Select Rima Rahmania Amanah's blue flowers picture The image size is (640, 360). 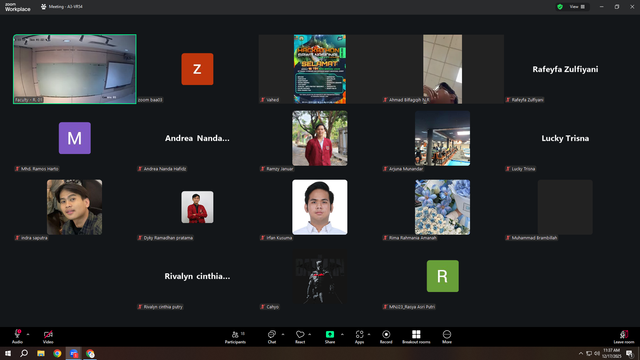tap(442, 207)
